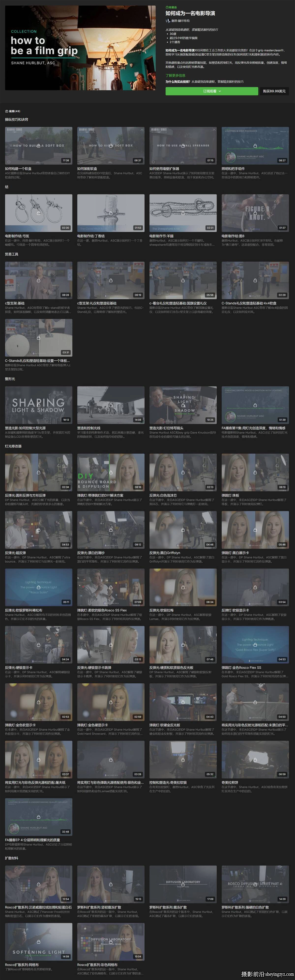
Task: Click lock icon on c型支架:基础 thumbnail
Action: point(38,280)
